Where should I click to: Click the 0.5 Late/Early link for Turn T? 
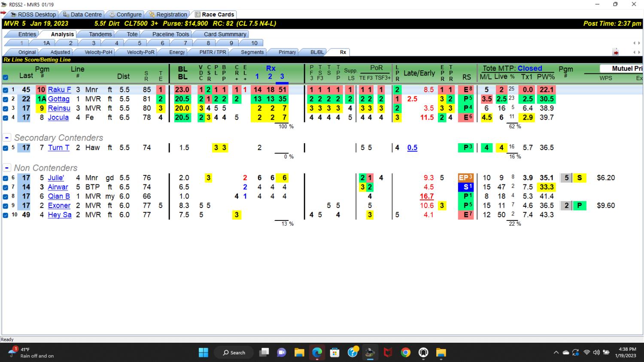point(412,148)
